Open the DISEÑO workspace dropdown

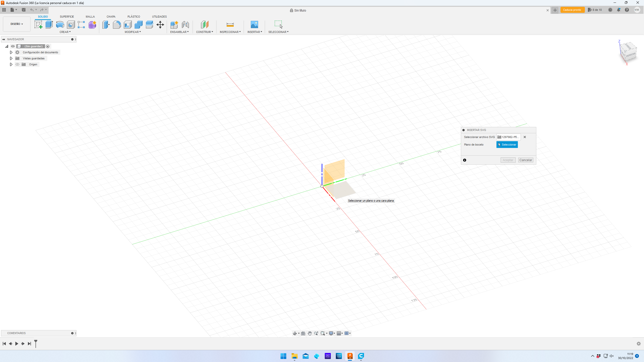[17, 24]
